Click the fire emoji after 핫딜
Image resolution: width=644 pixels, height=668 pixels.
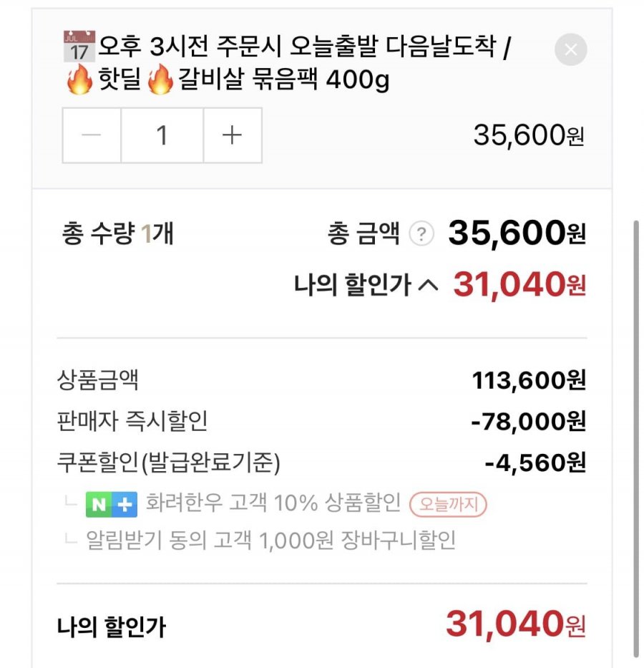[160, 80]
